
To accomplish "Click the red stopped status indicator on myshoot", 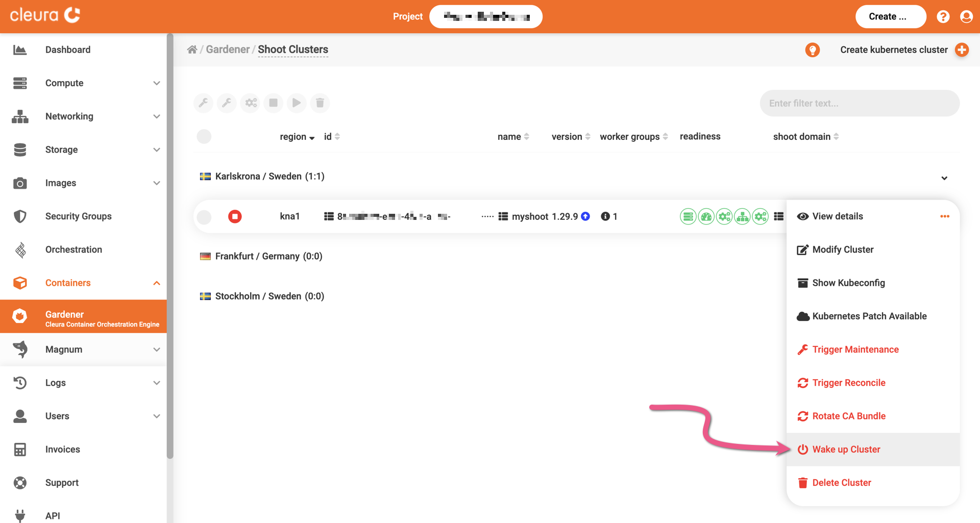I will coord(235,216).
